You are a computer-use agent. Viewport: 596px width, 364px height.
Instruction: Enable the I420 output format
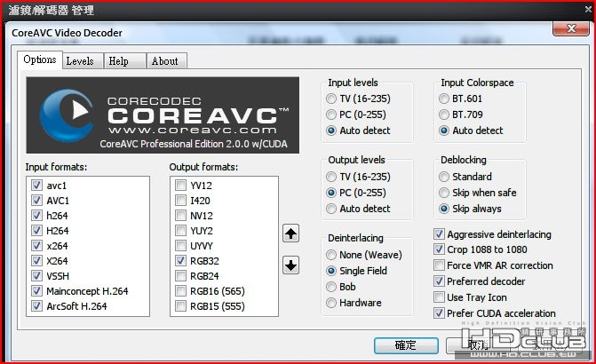click(x=180, y=201)
